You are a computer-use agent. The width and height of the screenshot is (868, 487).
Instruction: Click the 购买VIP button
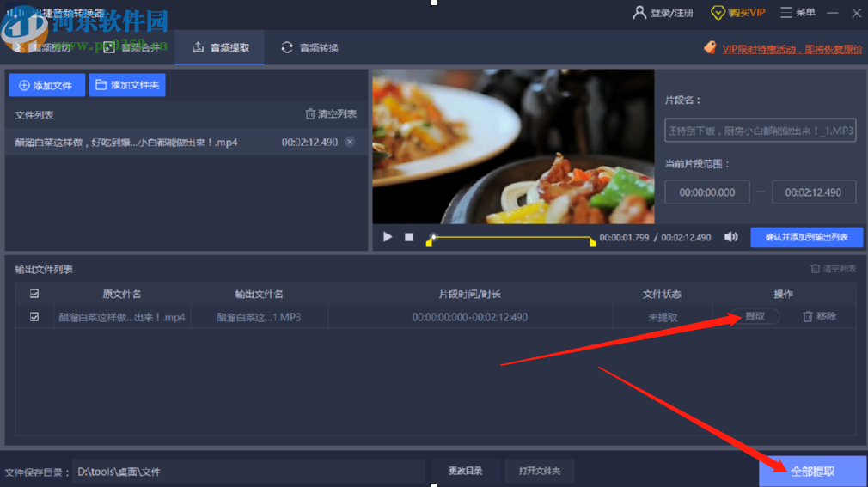(738, 12)
